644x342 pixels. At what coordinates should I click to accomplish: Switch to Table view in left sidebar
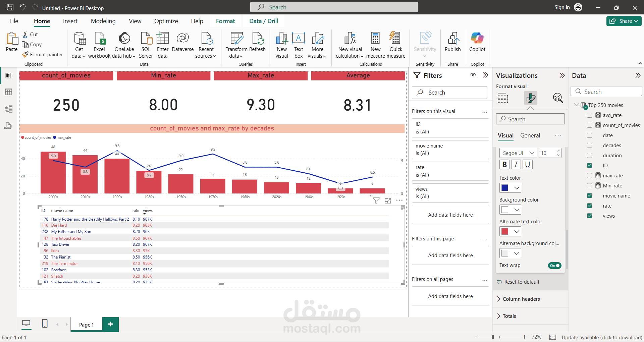(8, 92)
